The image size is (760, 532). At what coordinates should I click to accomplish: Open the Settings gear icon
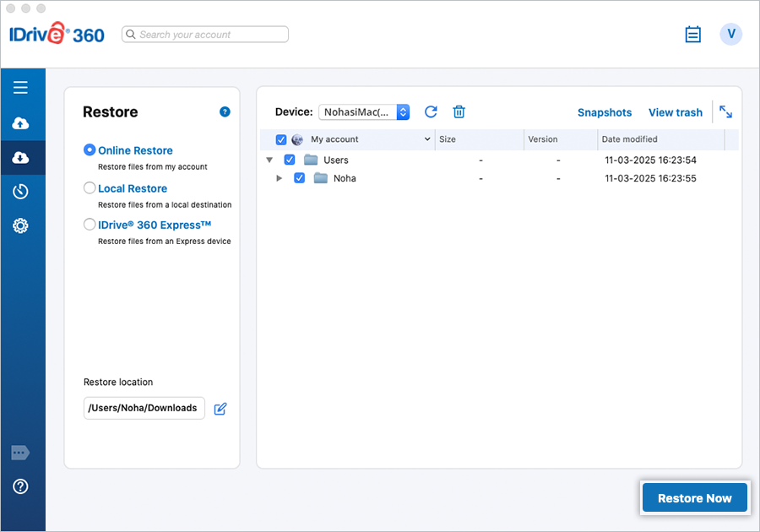tap(21, 225)
